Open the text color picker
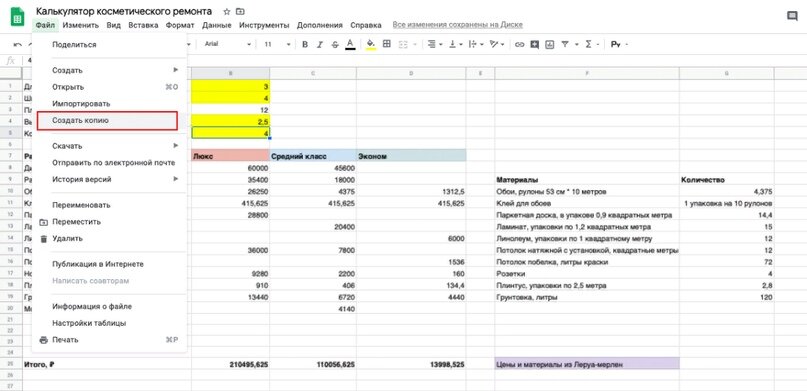This screenshot has width=807, height=391. tap(350, 45)
